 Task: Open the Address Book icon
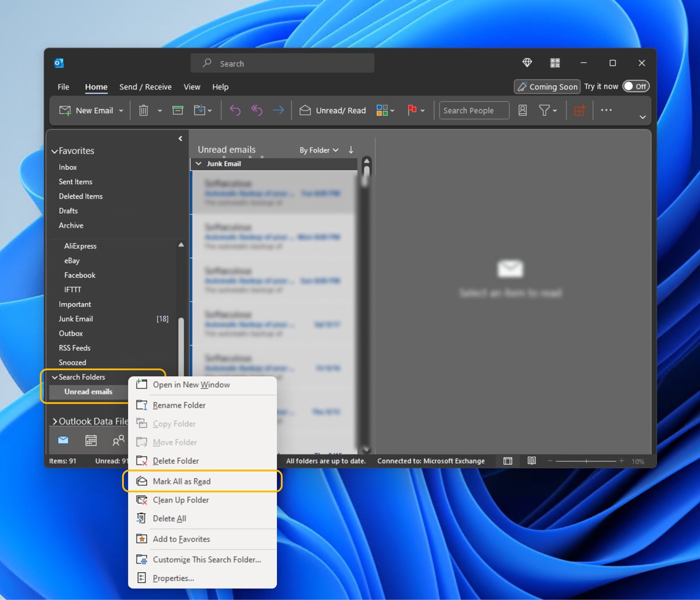click(x=522, y=111)
